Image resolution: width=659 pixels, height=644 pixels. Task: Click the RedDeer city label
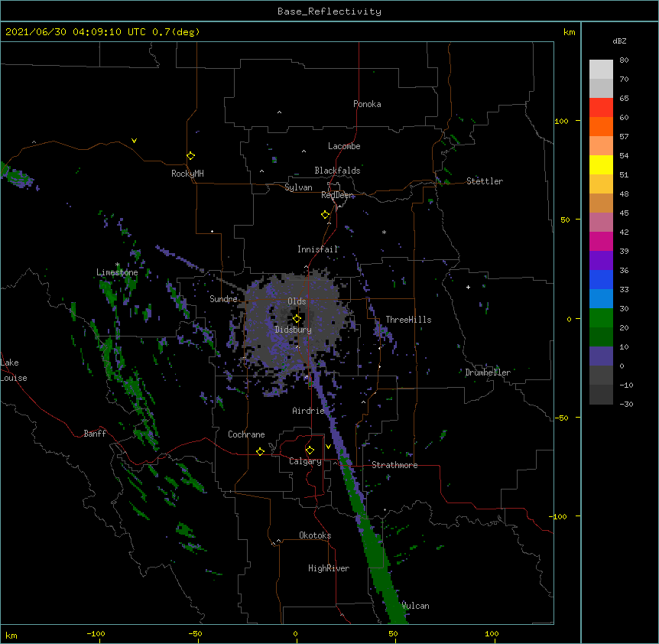click(337, 195)
